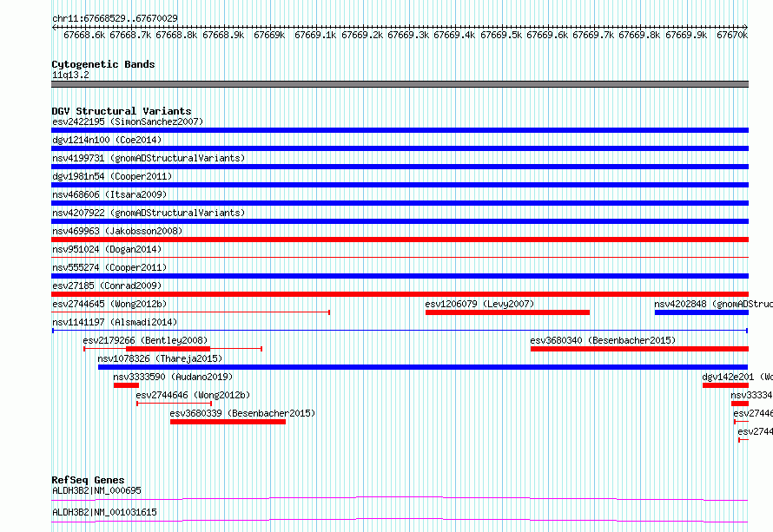
Task: Select the blue bar under the nsv4202848 label
Action: pos(702,312)
